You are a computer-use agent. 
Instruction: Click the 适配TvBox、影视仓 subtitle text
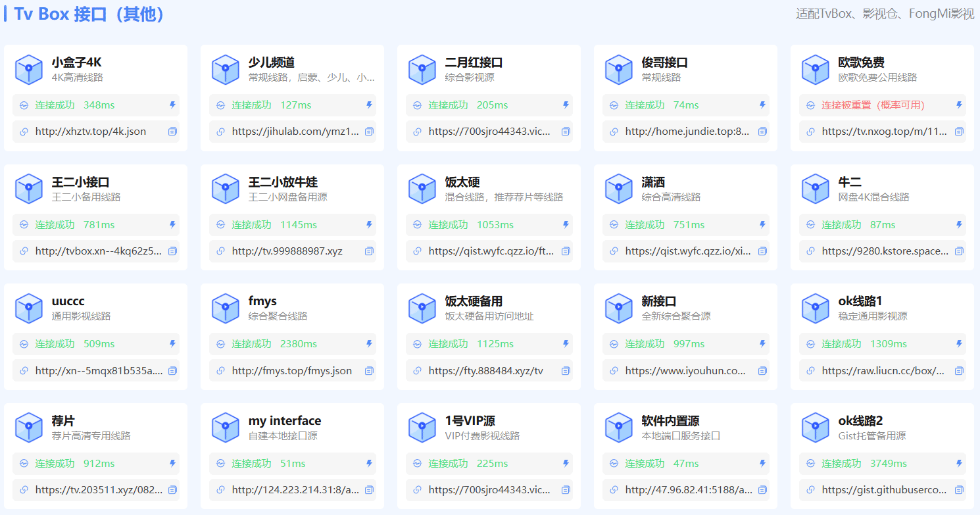click(885, 14)
